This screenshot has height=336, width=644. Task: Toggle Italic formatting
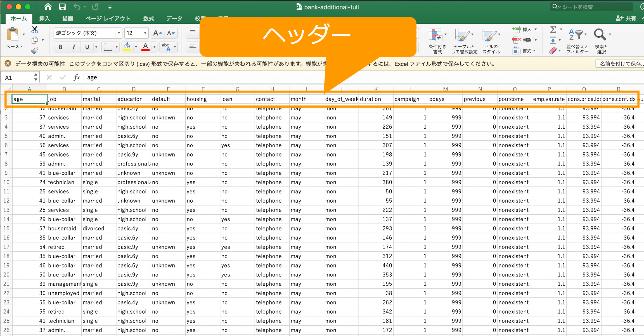(x=74, y=47)
